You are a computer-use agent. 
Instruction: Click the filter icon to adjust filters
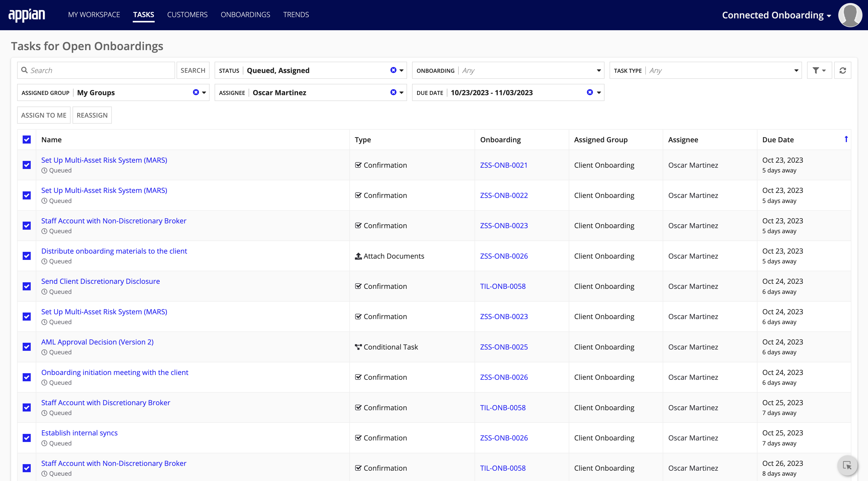click(x=819, y=70)
